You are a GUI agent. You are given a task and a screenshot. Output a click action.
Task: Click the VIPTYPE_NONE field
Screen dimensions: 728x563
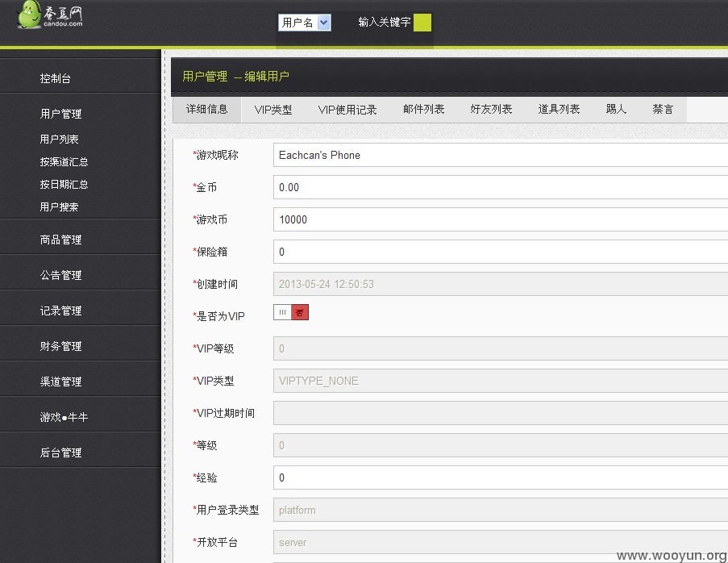click(501, 381)
